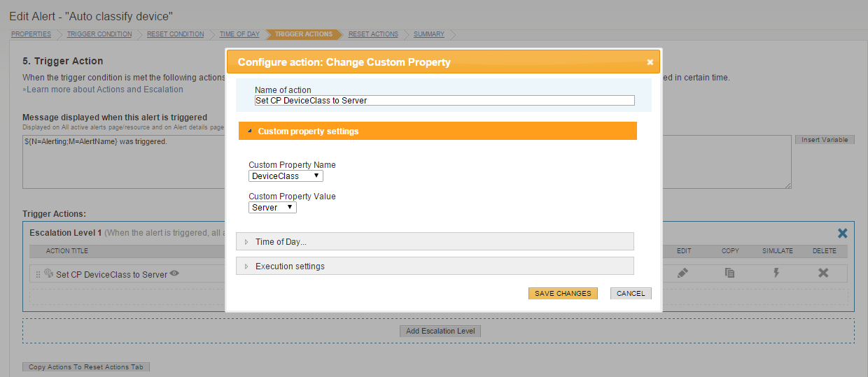Image resolution: width=868 pixels, height=377 pixels.
Task: Click the Cancel button
Action: (x=631, y=294)
